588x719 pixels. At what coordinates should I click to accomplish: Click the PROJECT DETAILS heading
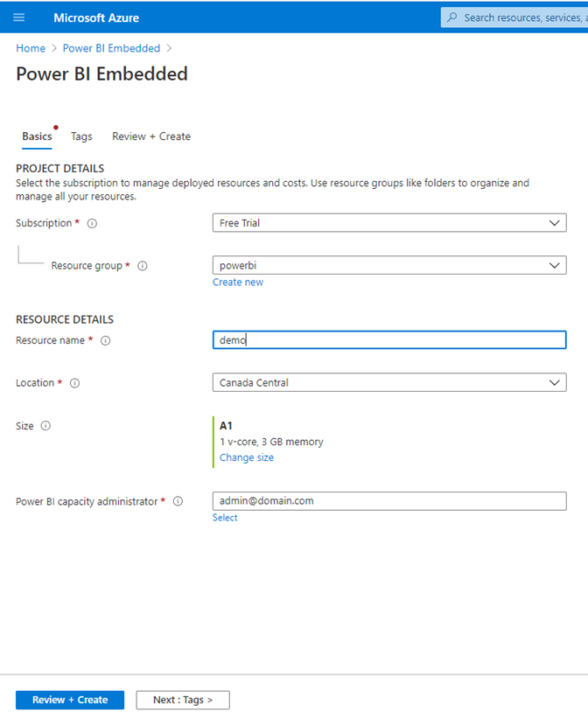pyautogui.click(x=60, y=169)
